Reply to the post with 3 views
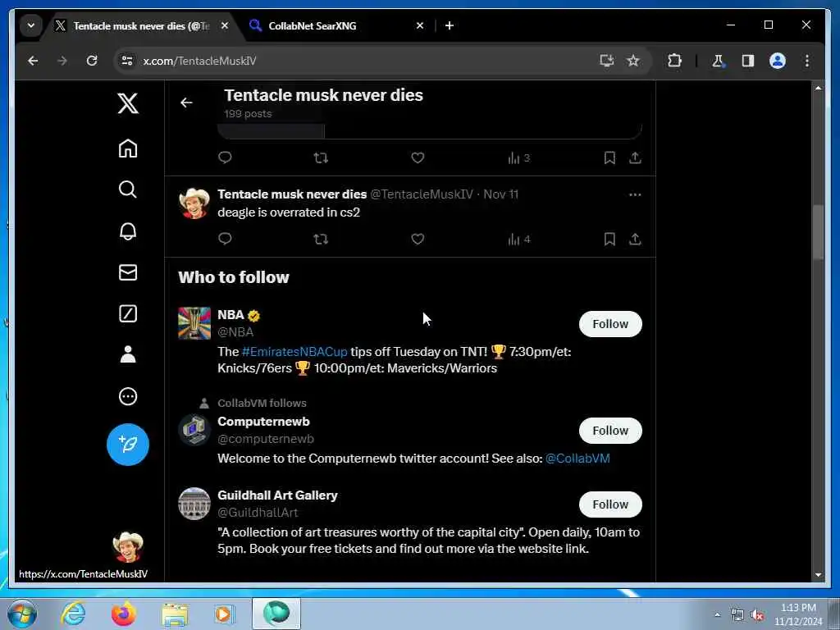This screenshot has width=840, height=630. [225, 157]
